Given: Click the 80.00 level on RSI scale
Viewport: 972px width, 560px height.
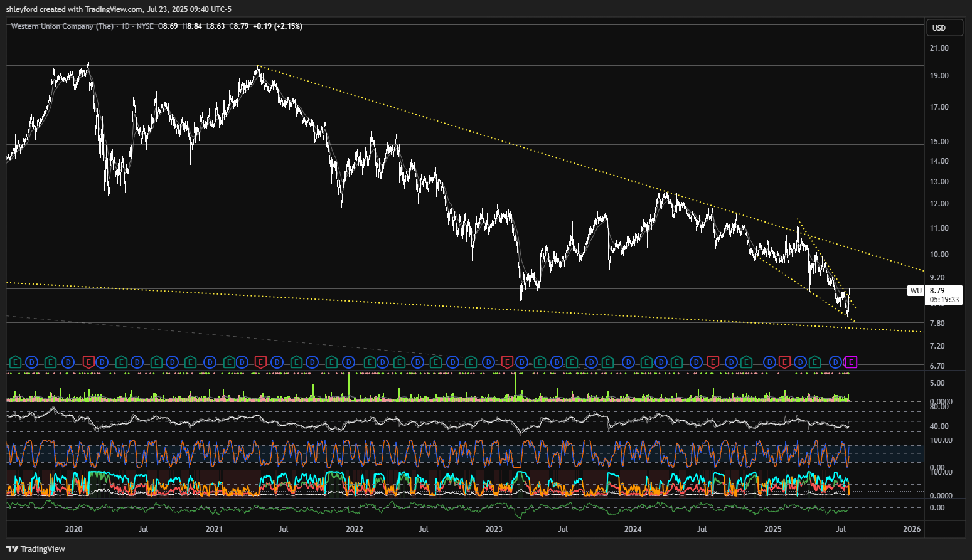Looking at the screenshot, I should click(x=939, y=407).
